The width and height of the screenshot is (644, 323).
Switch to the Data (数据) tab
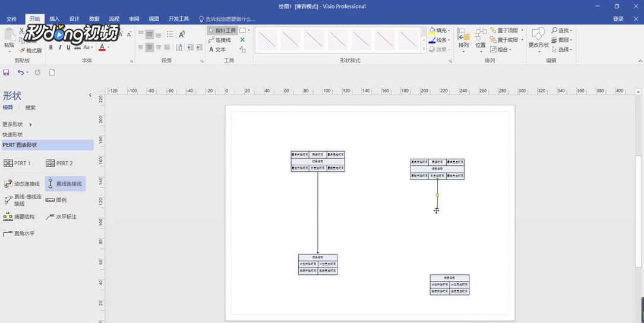94,19
